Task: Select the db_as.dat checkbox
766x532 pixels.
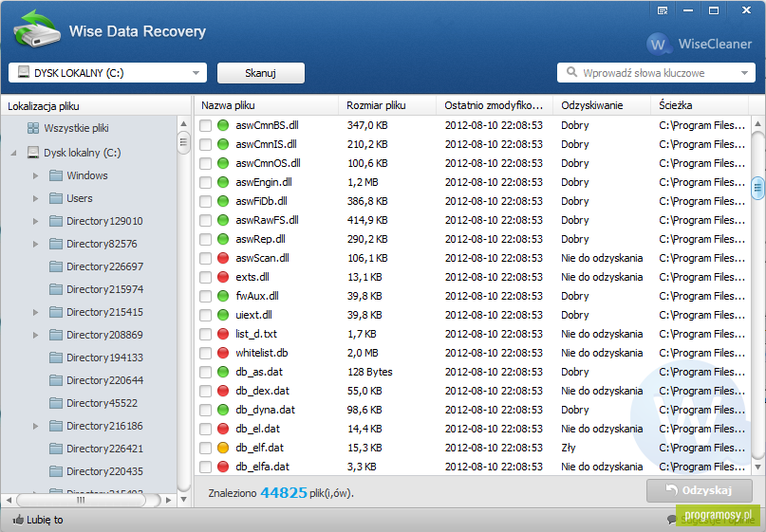Action: click(x=206, y=372)
